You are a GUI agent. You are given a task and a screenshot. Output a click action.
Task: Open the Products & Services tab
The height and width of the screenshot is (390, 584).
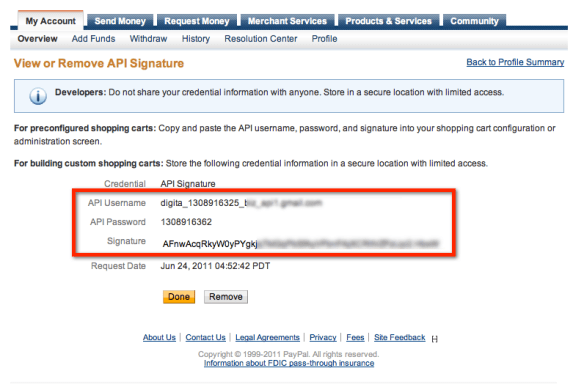click(388, 21)
